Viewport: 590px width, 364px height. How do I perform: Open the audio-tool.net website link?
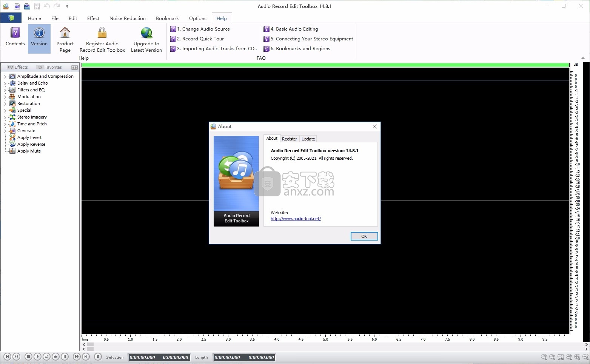point(296,219)
